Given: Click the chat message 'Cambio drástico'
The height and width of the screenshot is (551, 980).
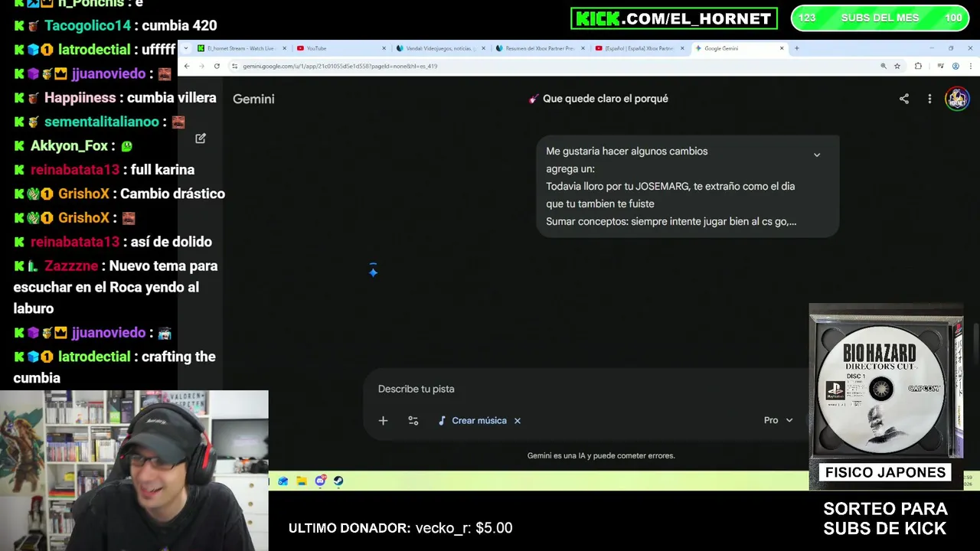Looking at the screenshot, I should (172, 194).
